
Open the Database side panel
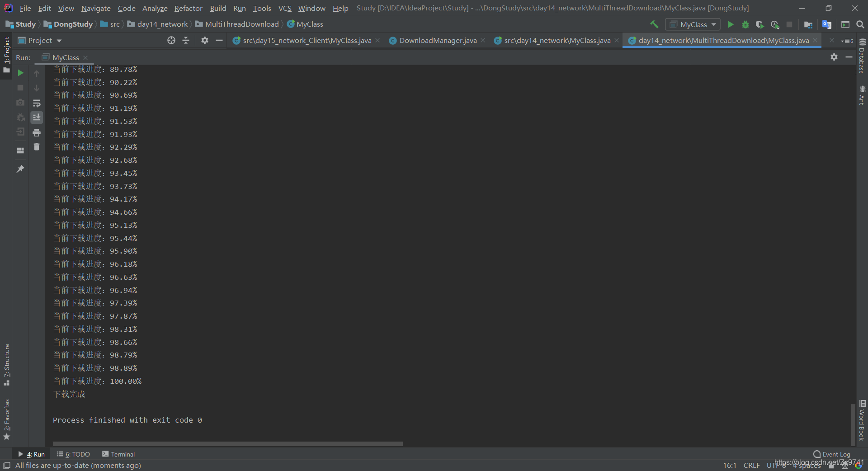tap(862, 56)
